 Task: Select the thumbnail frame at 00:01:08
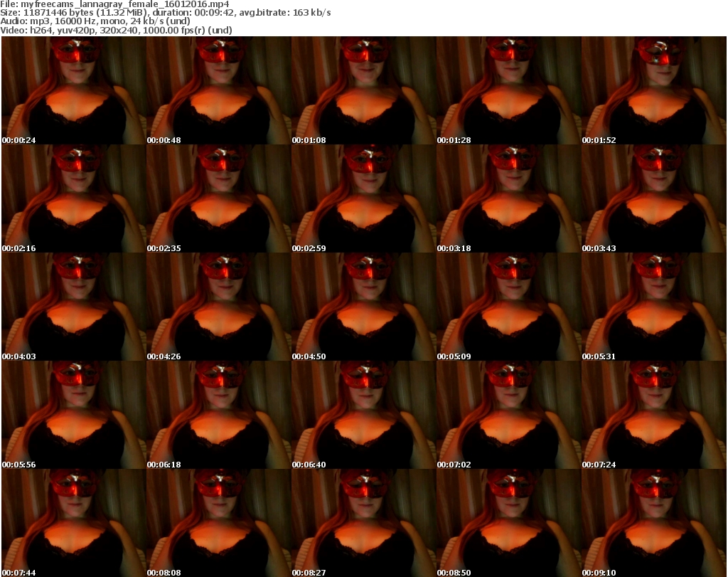click(363, 90)
